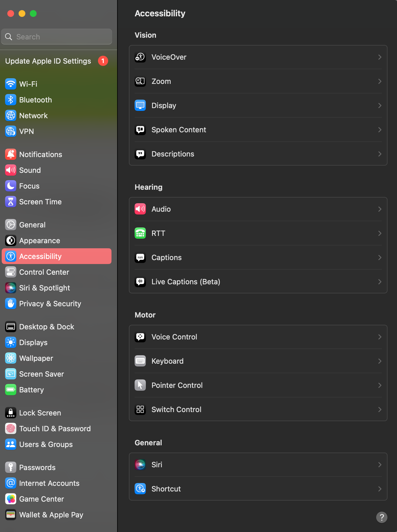Expand Pointer Control using its chevron
The height and width of the screenshot is (532, 397).
[x=380, y=385]
